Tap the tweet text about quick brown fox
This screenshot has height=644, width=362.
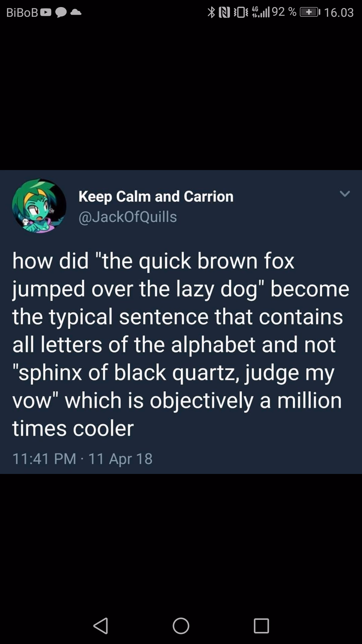[181, 344]
